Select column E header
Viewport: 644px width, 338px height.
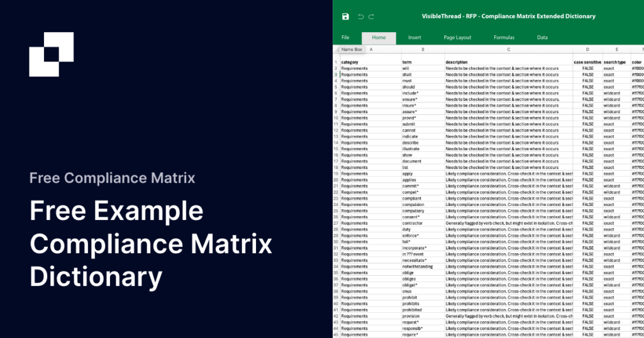pos(616,49)
